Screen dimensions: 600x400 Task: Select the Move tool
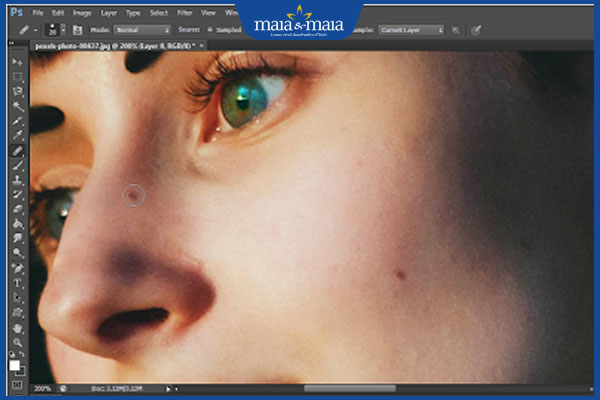pos(17,62)
